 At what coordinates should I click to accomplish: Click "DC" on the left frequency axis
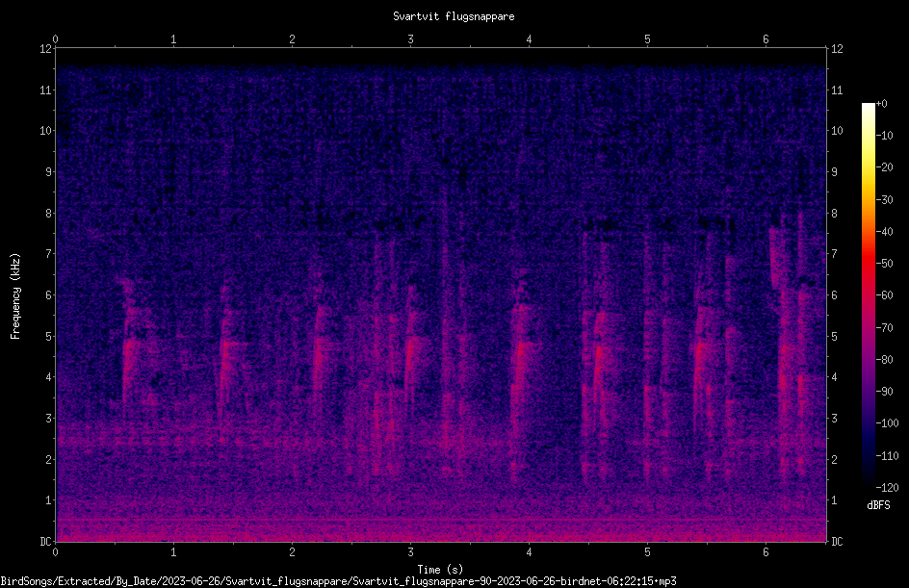tap(45, 542)
